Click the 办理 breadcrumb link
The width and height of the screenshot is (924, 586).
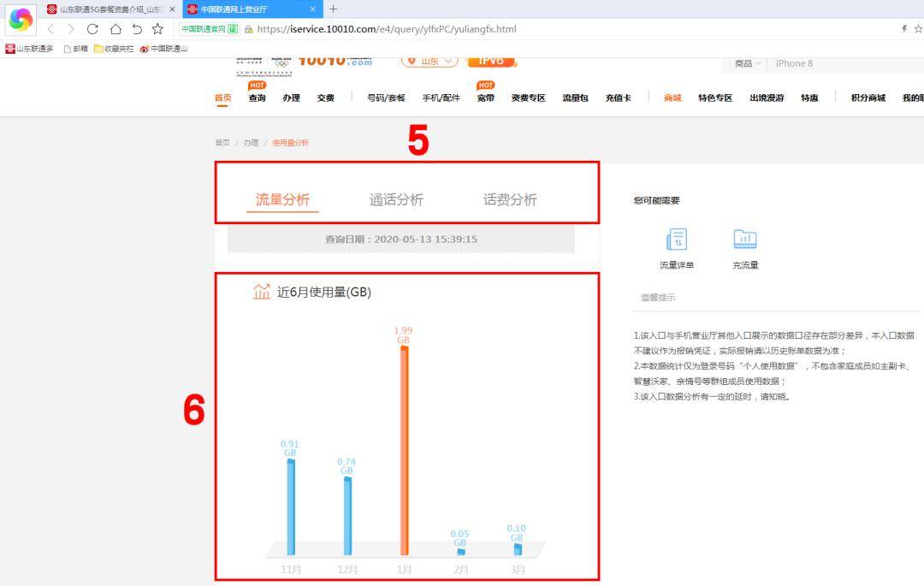(251, 143)
